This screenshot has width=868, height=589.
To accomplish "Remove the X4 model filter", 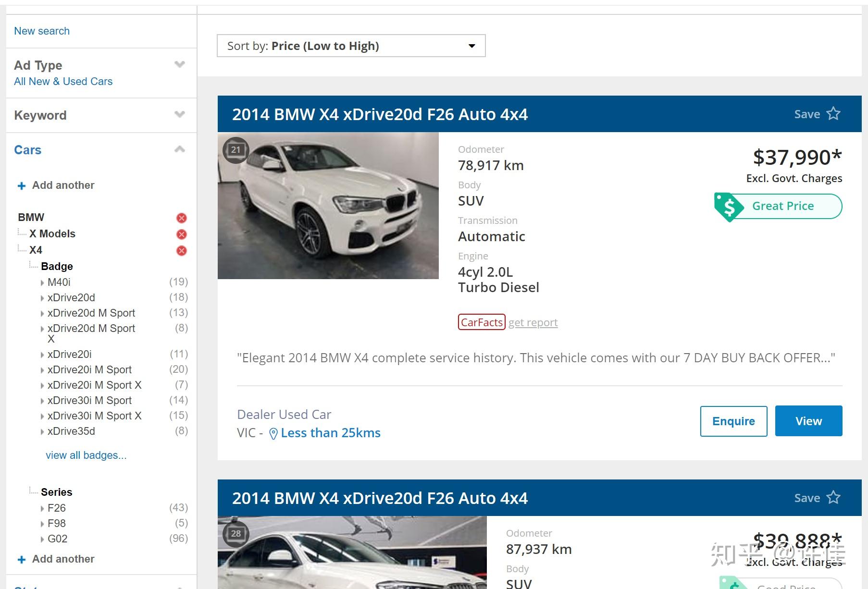I will coord(182,251).
